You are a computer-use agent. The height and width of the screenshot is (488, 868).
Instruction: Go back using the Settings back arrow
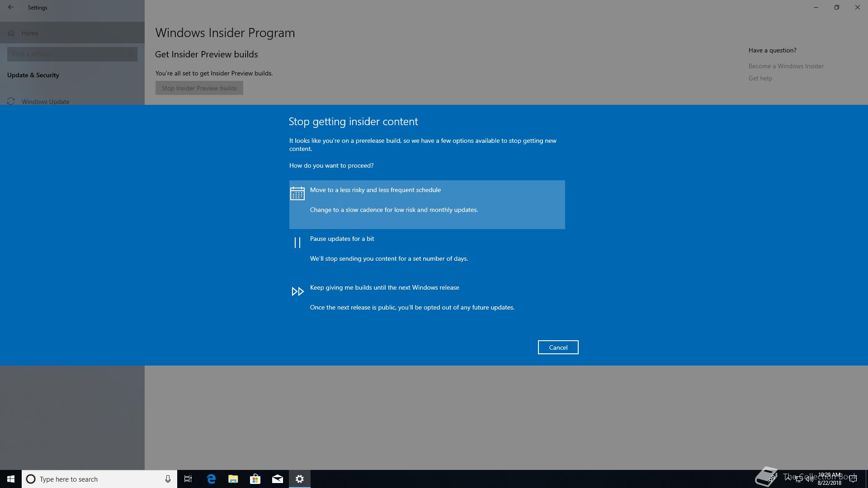click(x=11, y=7)
